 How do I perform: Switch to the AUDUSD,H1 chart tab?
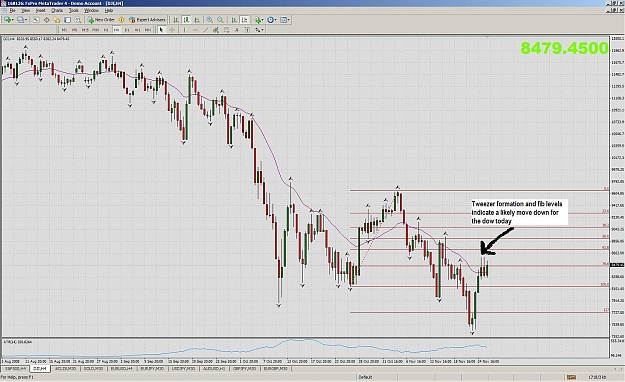point(214,369)
